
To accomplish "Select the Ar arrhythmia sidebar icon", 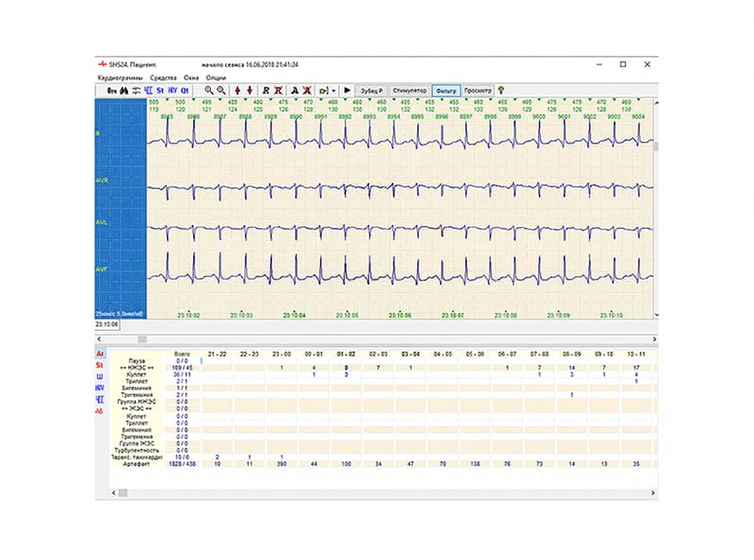I will coord(100,353).
